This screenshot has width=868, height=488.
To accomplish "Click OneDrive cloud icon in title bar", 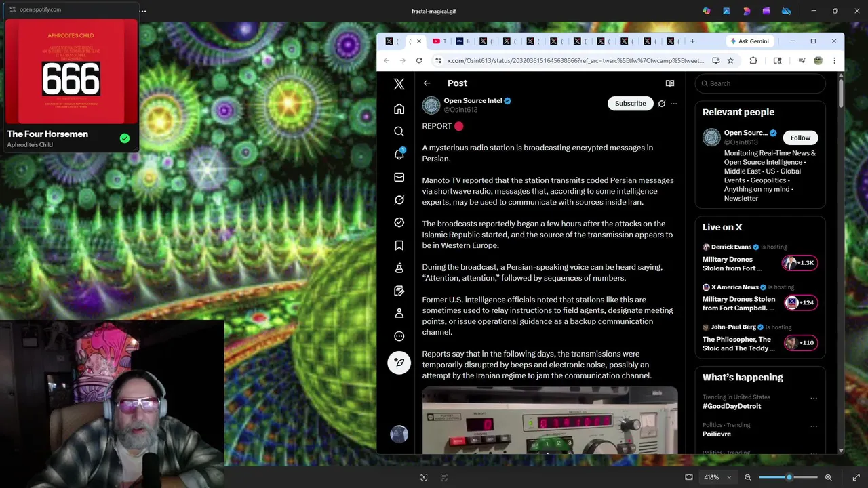I will [x=787, y=11].
